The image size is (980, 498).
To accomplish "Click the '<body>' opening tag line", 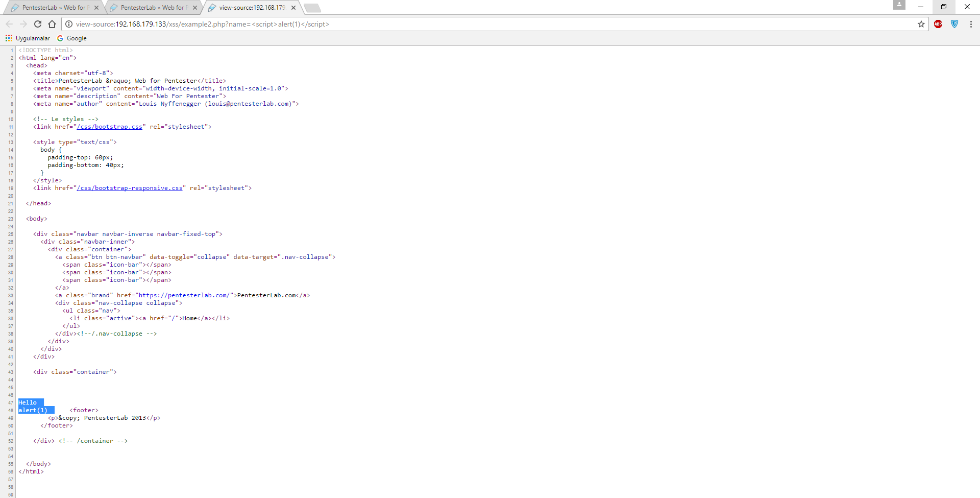I will coord(37,219).
